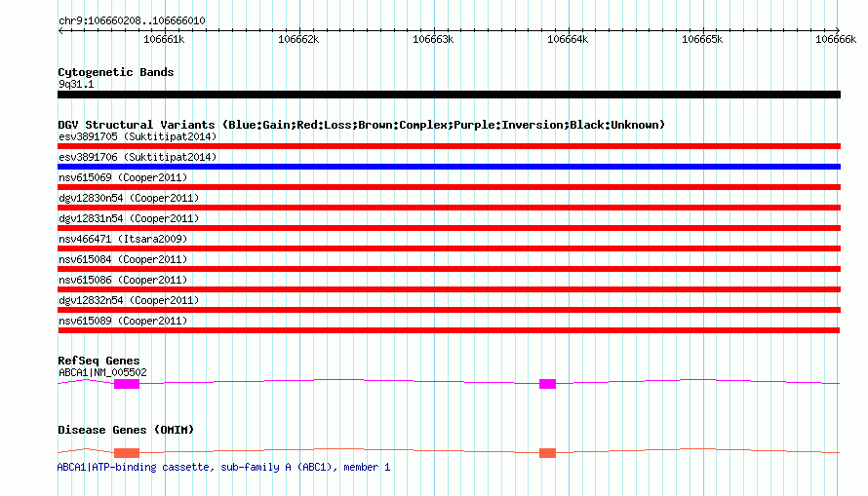The width and height of the screenshot is (868, 496).
Task: Open variant nsv615089 (Cooper2011) label
Action: tap(123, 321)
